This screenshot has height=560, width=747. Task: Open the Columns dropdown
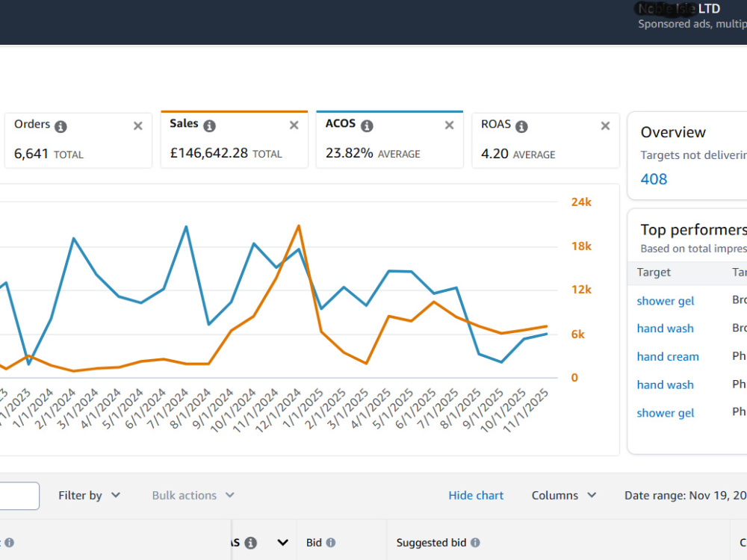coord(564,495)
